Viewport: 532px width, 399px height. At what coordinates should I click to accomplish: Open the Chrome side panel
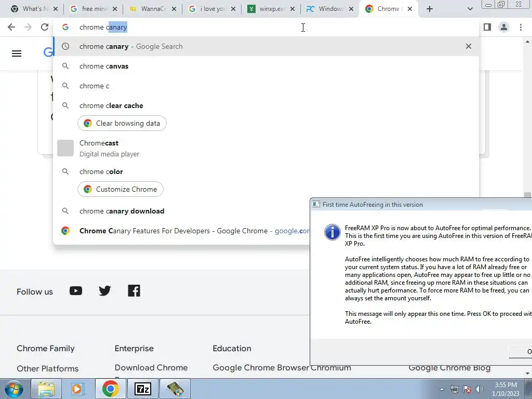487,27
